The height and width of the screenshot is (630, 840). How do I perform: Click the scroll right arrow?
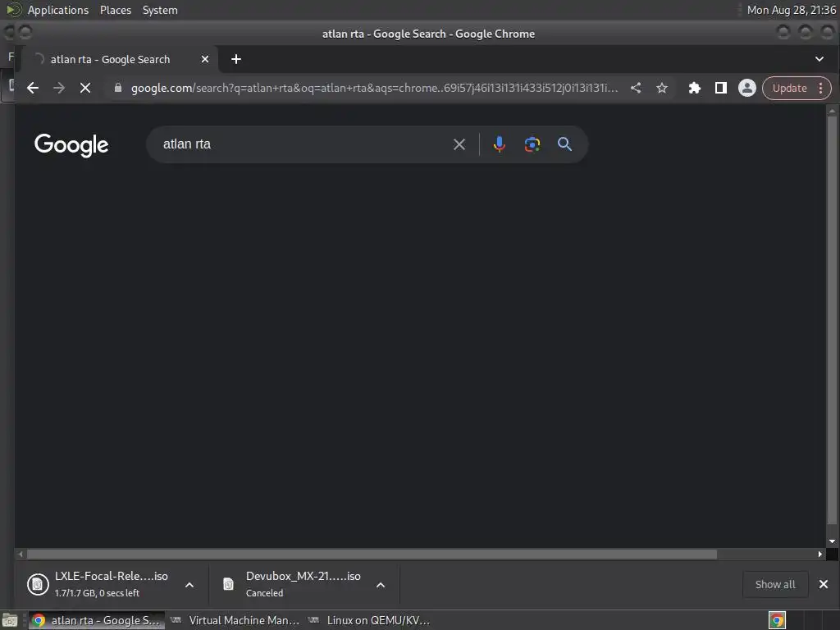820,555
